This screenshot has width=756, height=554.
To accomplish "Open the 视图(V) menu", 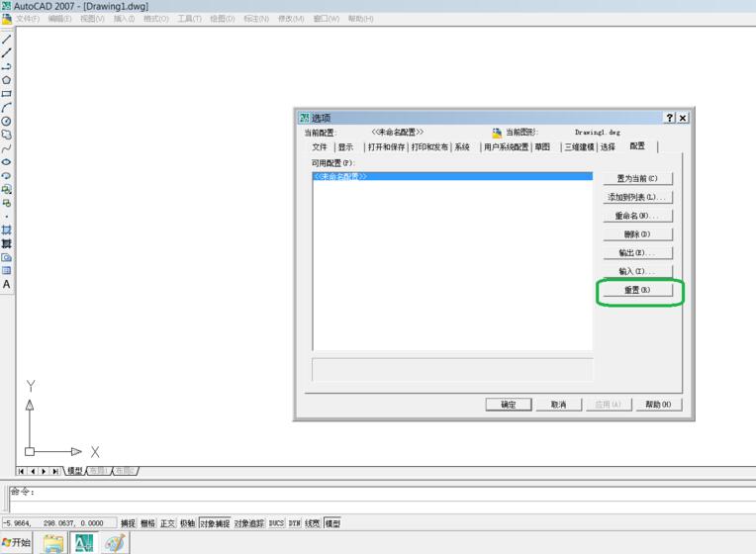I will pyautogui.click(x=92, y=19).
